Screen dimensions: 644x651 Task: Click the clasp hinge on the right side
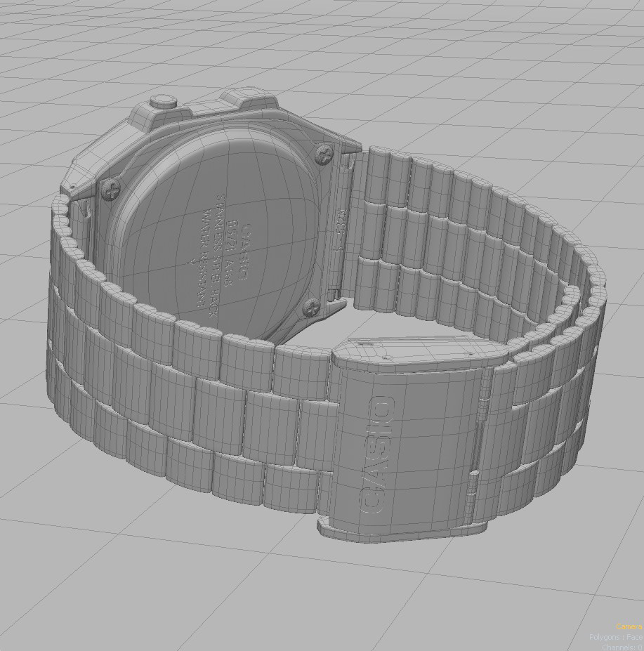(485, 400)
